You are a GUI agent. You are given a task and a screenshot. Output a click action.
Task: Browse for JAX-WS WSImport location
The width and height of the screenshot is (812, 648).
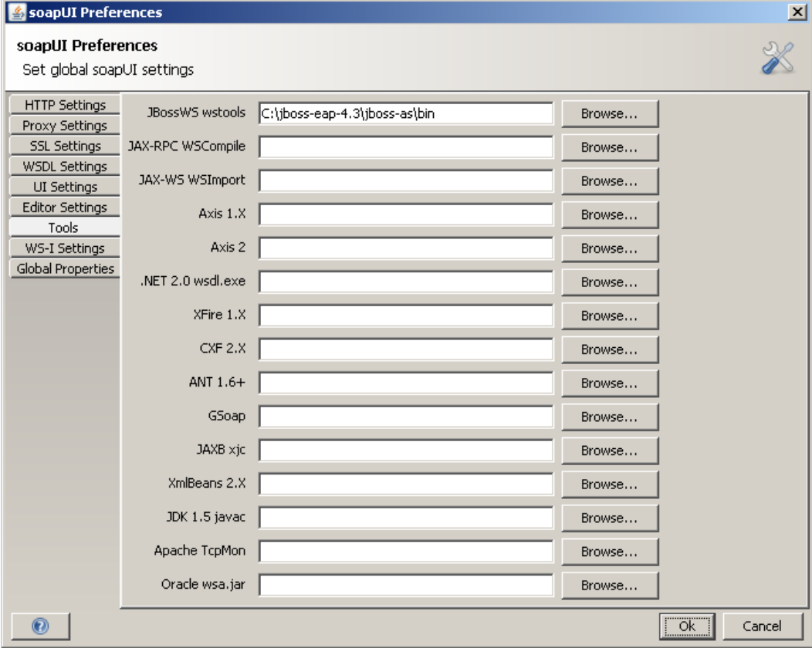coord(610,181)
